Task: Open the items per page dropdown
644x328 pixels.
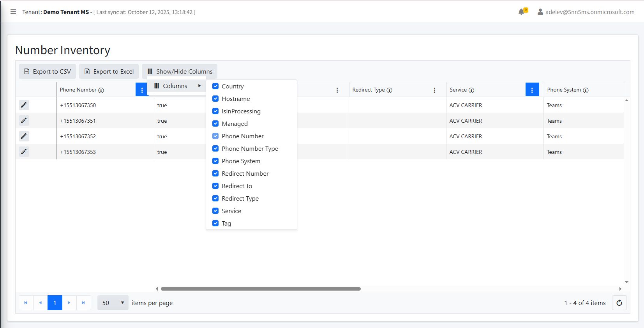Action: 113,303
